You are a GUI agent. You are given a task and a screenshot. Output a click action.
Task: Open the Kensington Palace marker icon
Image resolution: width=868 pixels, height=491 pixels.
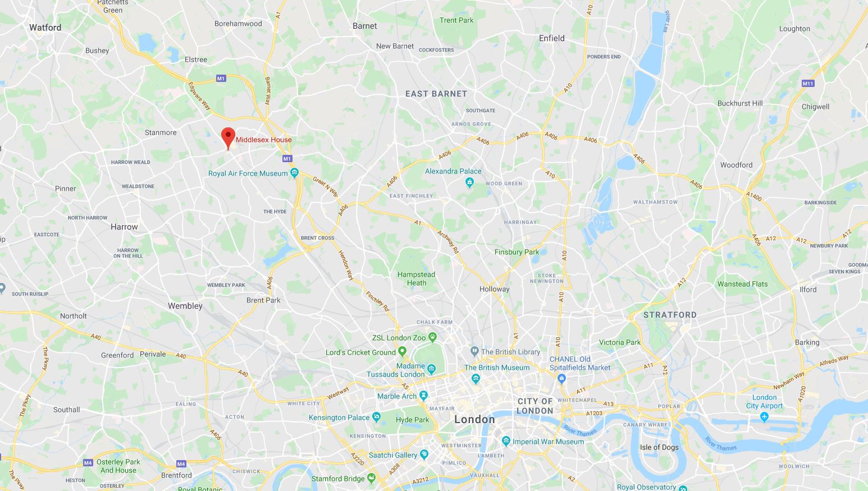tap(376, 417)
